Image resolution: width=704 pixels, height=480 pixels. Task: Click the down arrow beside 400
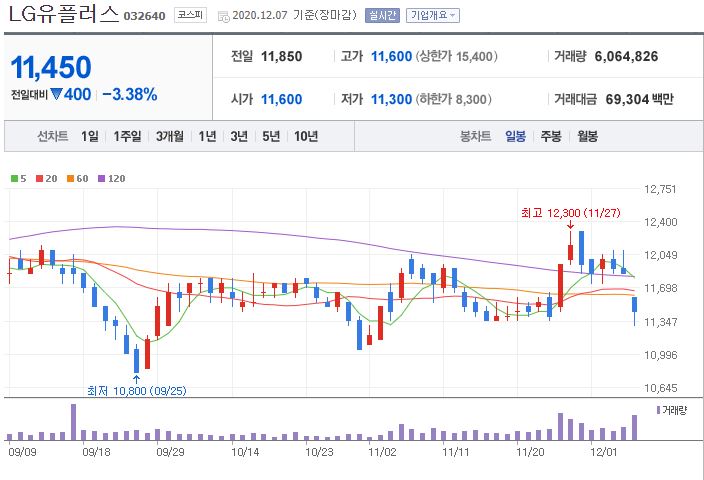(57, 94)
